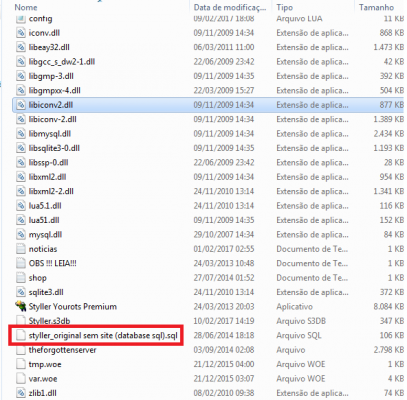Select the mysql.dll file name
407x400 pixels.
[45, 235]
